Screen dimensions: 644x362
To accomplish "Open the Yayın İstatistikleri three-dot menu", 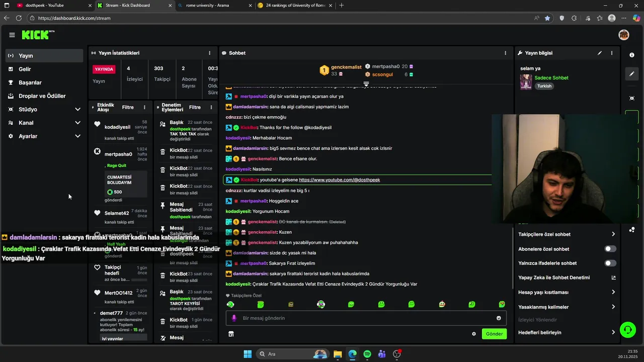I will pos(210,53).
